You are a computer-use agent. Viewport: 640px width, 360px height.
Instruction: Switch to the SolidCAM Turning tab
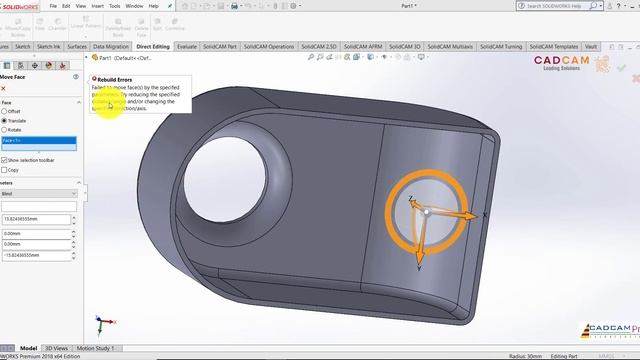(501, 47)
